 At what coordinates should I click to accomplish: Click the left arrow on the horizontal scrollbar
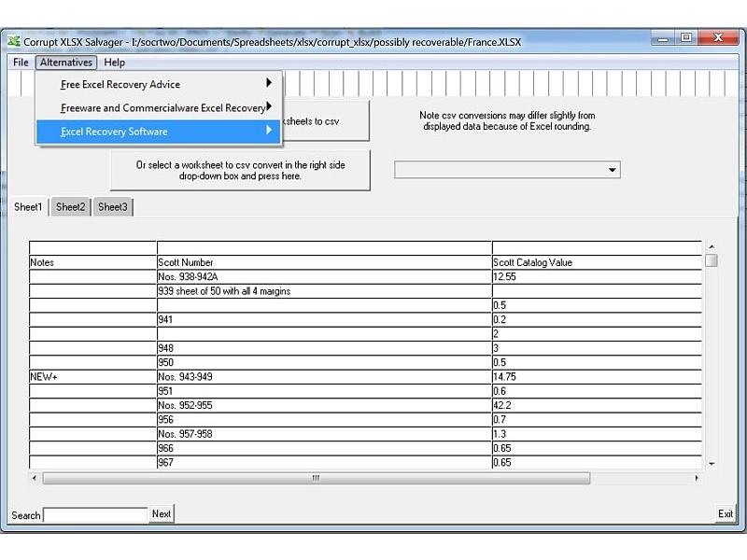34,479
